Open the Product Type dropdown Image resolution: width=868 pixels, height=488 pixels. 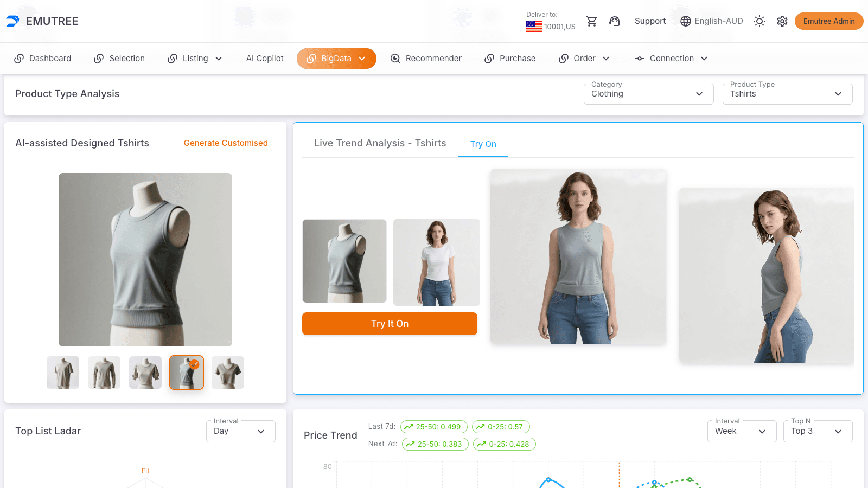(787, 94)
